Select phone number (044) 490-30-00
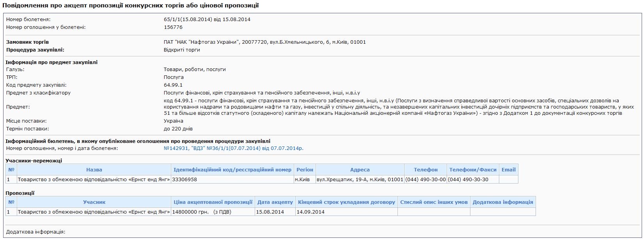The width and height of the screenshot is (644, 239). click(x=426, y=179)
